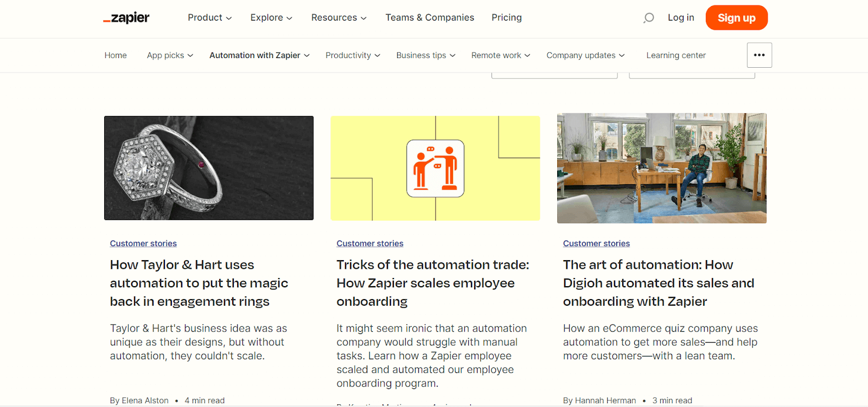Click the 'It might seem ironic' summary
This screenshot has width=868, height=407.
(x=432, y=356)
